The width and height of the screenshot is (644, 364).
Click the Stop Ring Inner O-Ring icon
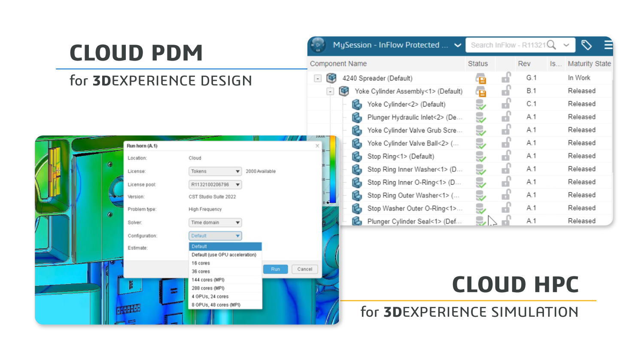(x=357, y=182)
